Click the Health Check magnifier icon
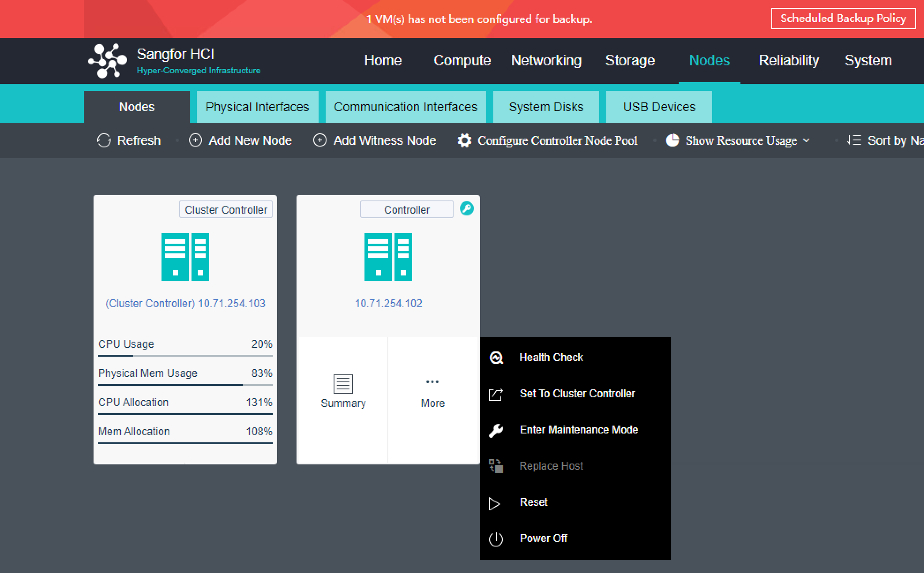Viewport: 924px width, 573px height. (496, 358)
